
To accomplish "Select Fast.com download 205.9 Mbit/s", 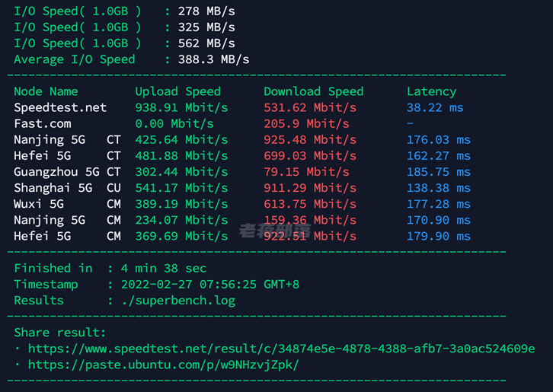I will click(306, 124).
